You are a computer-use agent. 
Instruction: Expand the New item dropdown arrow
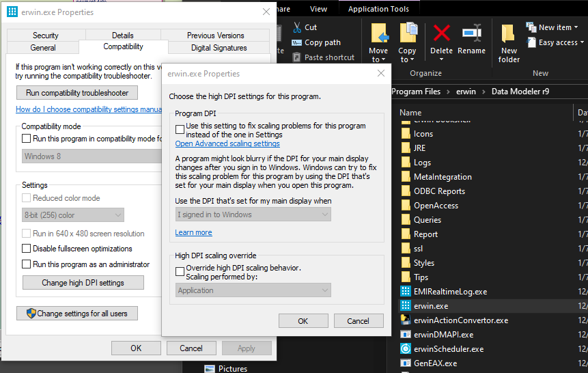(x=576, y=27)
